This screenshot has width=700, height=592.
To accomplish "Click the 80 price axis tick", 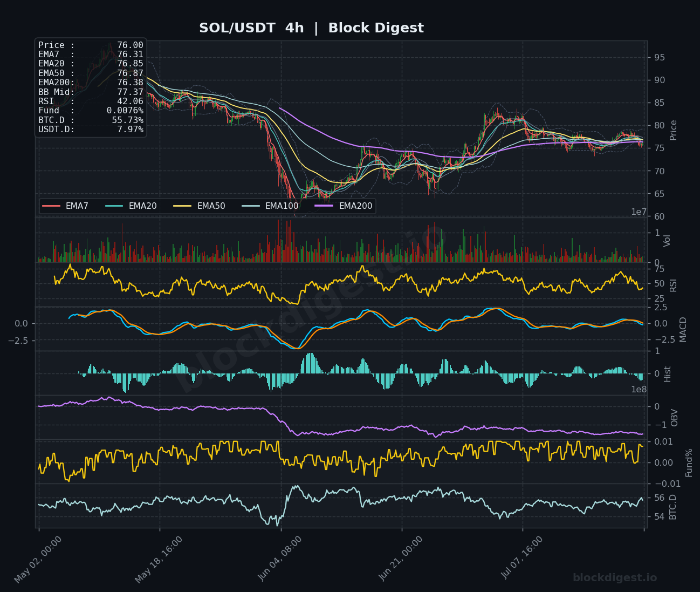I will [x=660, y=126].
